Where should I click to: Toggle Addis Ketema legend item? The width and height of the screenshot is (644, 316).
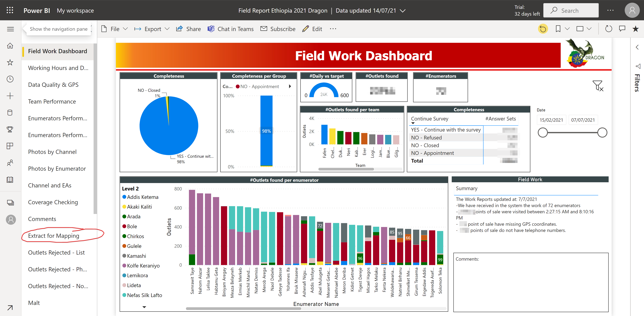(140, 197)
